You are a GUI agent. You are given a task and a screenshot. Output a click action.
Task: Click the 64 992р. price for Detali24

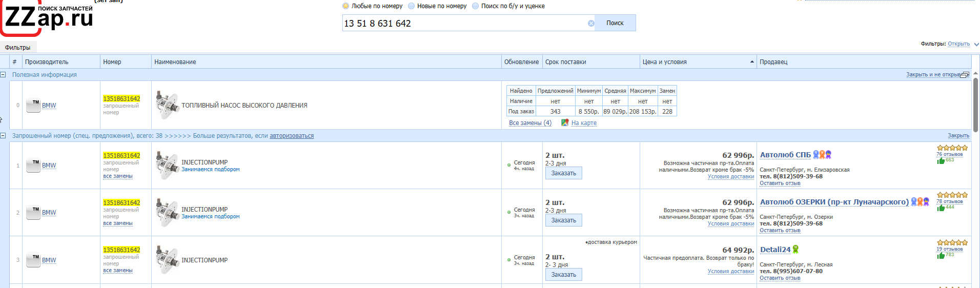click(x=738, y=250)
